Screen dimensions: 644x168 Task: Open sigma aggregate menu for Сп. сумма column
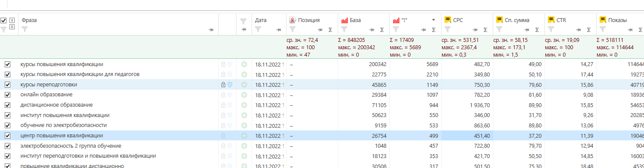click(x=537, y=30)
